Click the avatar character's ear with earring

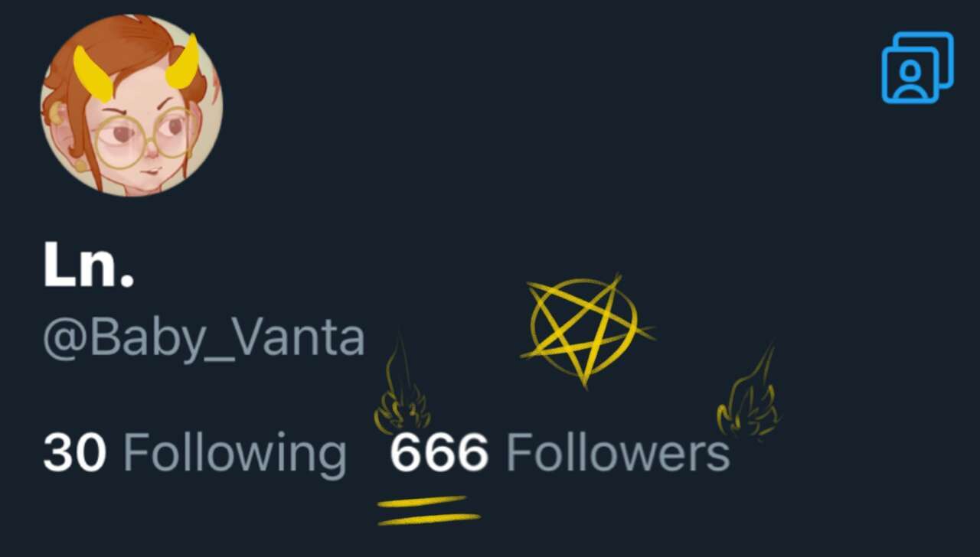(x=57, y=115)
